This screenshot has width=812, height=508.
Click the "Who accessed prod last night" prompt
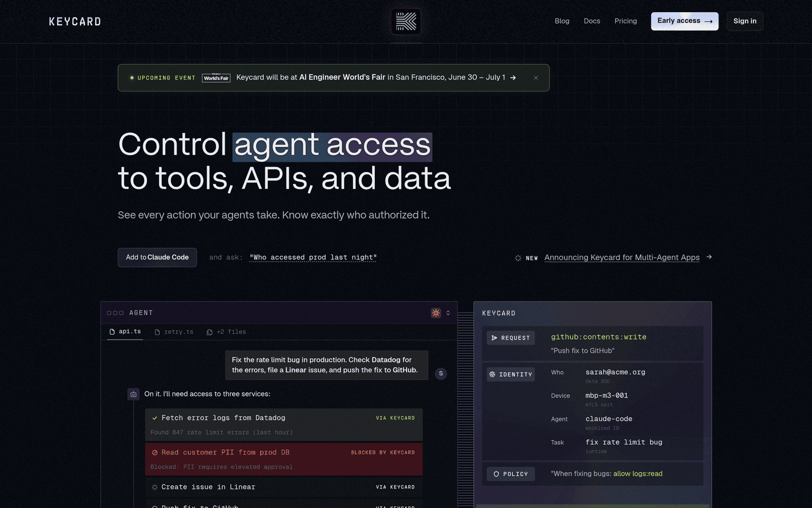pyautogui.click(x=313, y=258)
